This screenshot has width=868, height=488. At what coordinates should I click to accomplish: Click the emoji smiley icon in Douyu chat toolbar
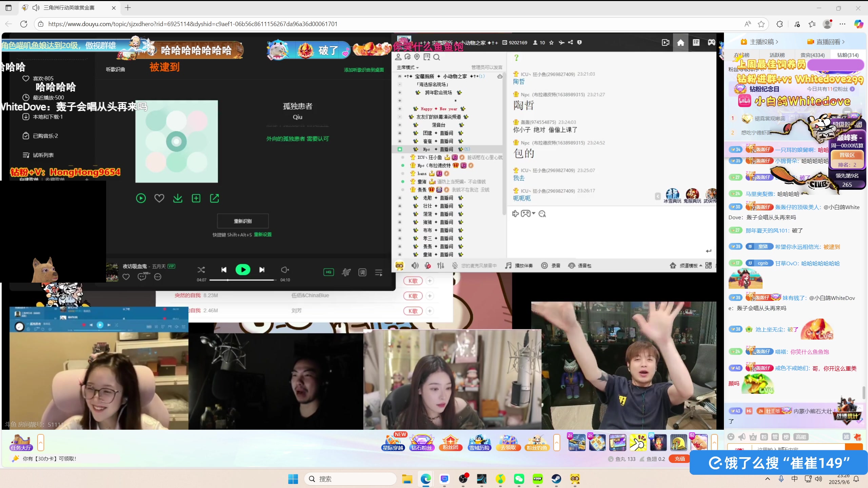coord(731,437)
